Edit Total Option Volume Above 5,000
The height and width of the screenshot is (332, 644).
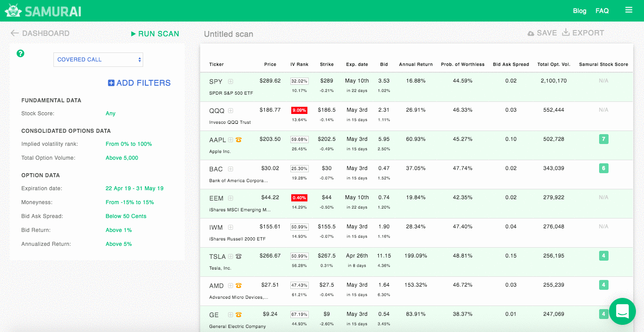tap(122, 158)
